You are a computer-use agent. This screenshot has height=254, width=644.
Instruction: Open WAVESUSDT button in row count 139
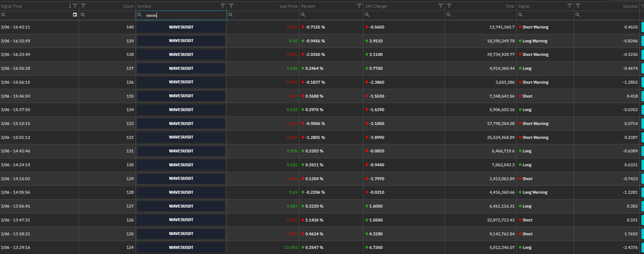181,41
